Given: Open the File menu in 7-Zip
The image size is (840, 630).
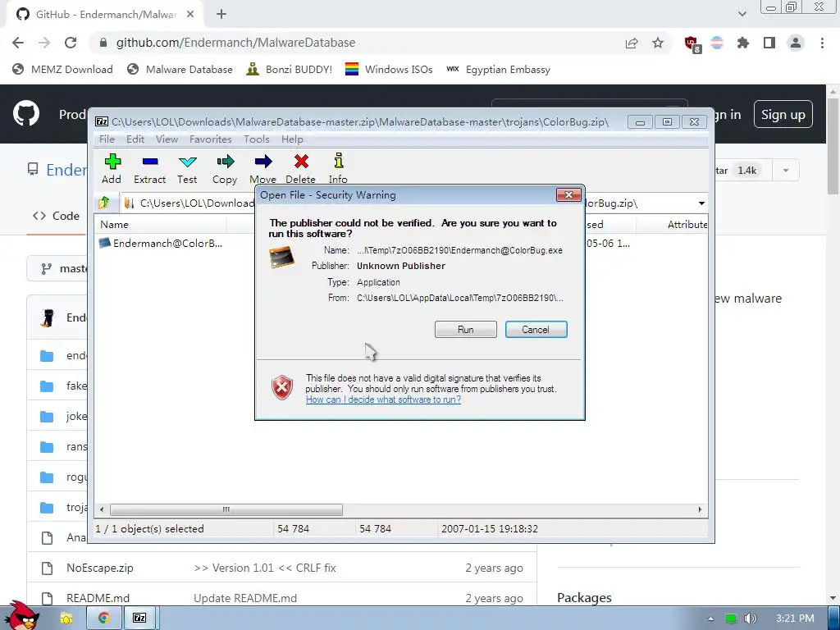Looking at the screenshot, I should pos(107,139).
